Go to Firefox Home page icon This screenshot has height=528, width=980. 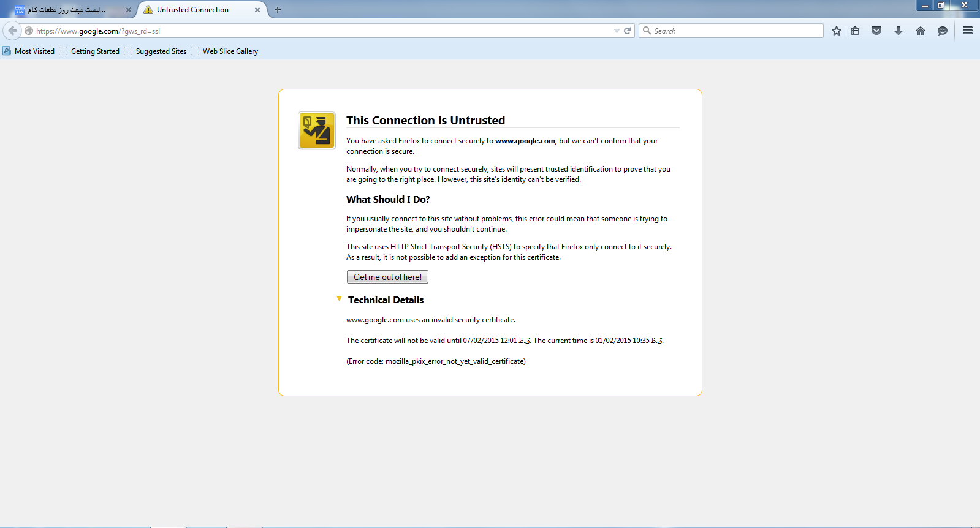(x=921, y=31)
